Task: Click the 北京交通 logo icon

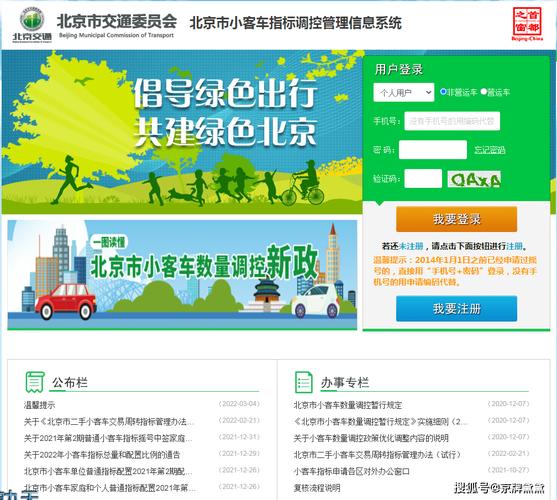Action: (x=32, y=25)
